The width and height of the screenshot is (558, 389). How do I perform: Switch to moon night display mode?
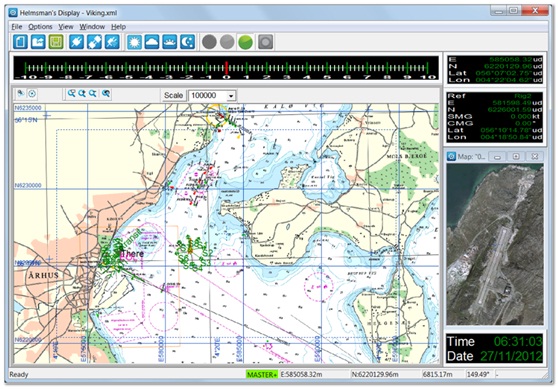tap(187, 42)
